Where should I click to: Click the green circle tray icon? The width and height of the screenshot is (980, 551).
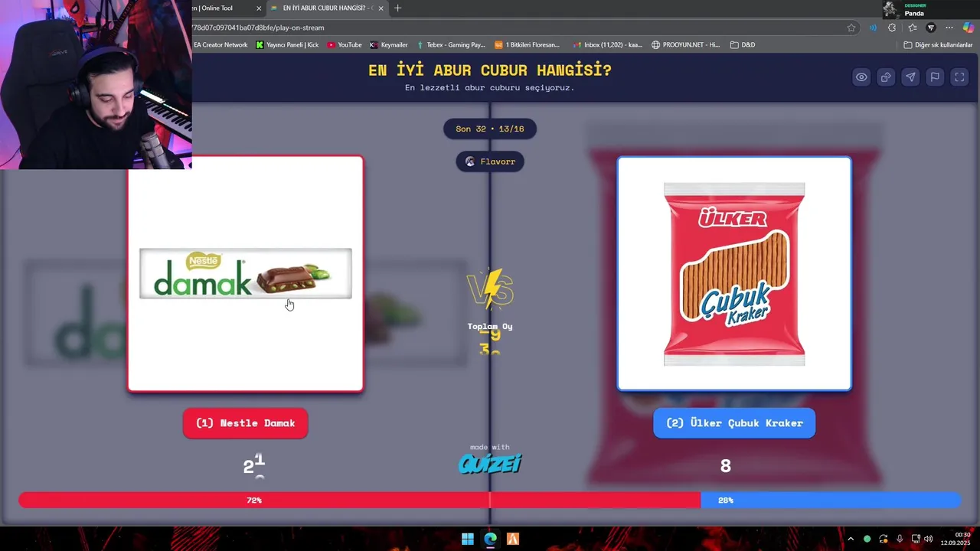pos(867,539)
